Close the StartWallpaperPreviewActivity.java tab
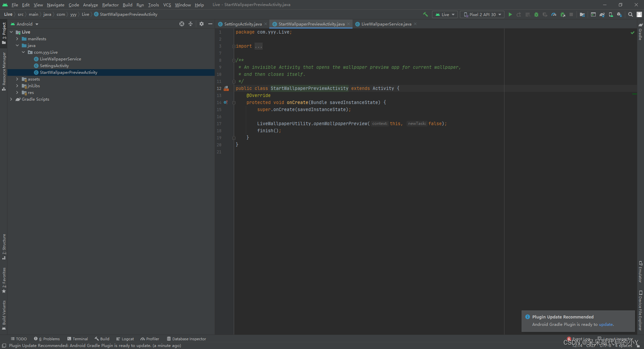Image resolution: width=644 pixels, height=349 pixels. pos(348,24)
